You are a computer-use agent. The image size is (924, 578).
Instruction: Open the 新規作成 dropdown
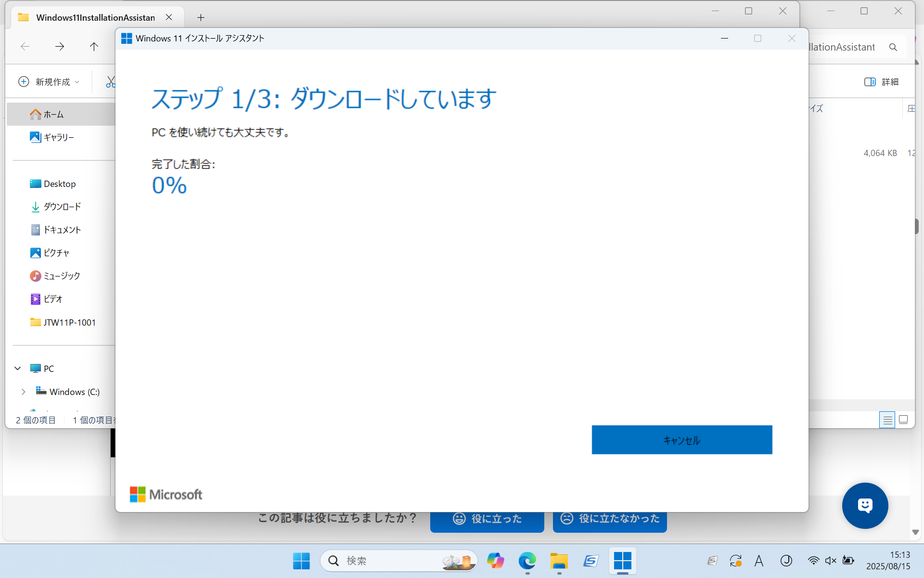click(x=49, y=82)
